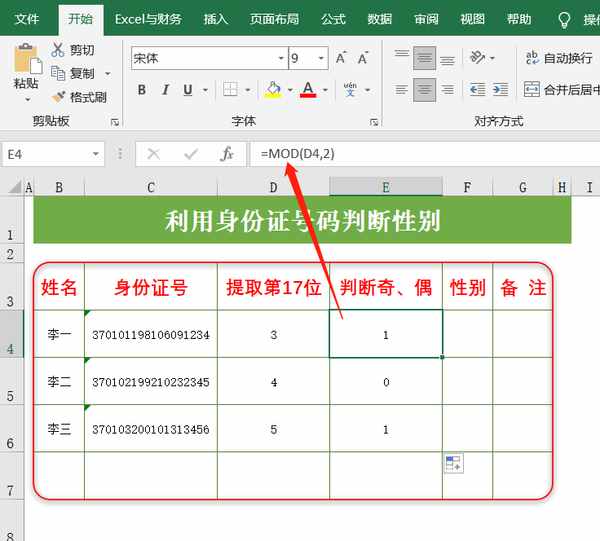The height and width of the screenshot is (541, 600).
Task: Toggle Bold formatting
Action: 142,90
